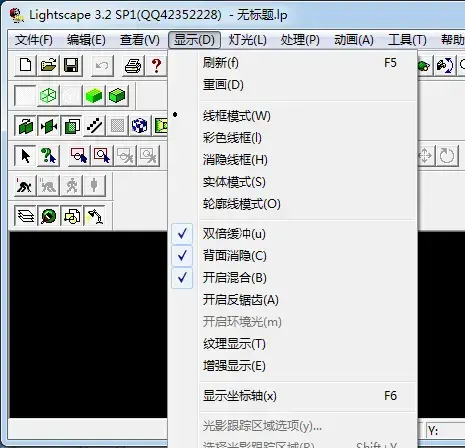Uncheck the 双倍缓冲(u) menu option
The image size is (465, 448).
(293, 234)
